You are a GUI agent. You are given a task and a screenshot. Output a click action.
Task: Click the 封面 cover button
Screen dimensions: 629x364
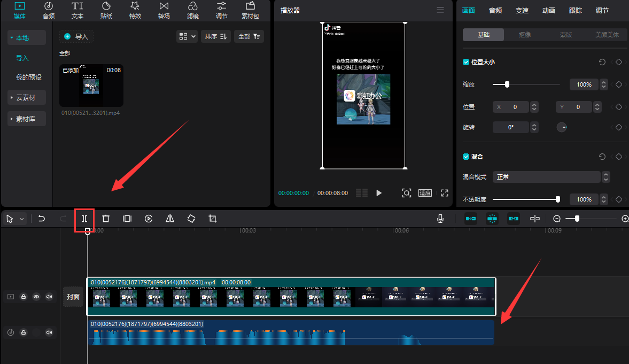click(73, 297)
